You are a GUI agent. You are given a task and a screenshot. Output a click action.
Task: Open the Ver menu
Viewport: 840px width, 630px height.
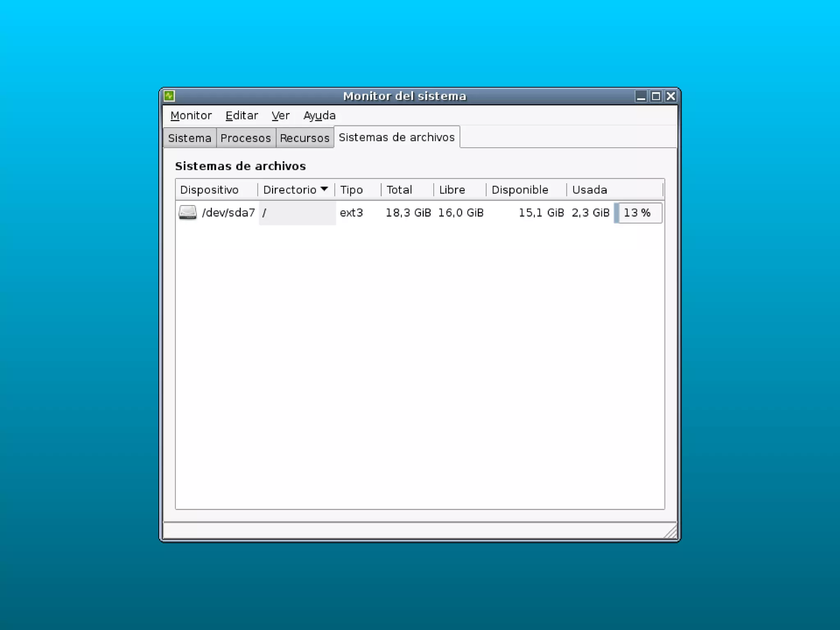coord(281,116)
